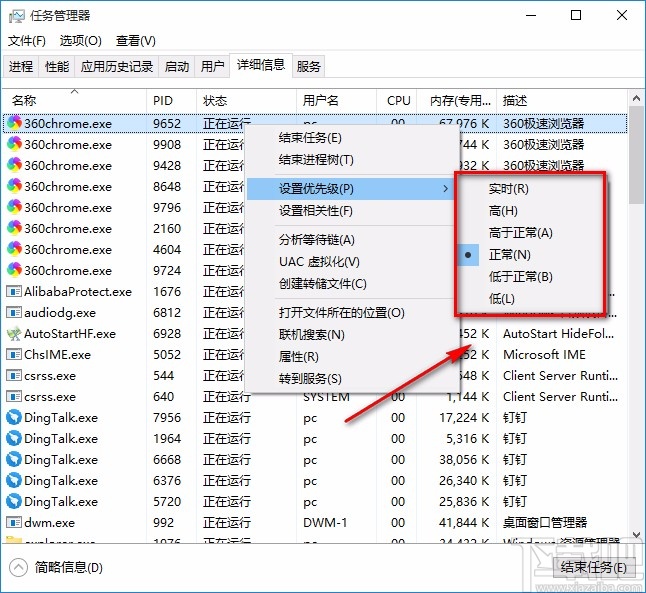
Task: Click the AlibabaProtect.exe process icon
Action: click(14, 291)
